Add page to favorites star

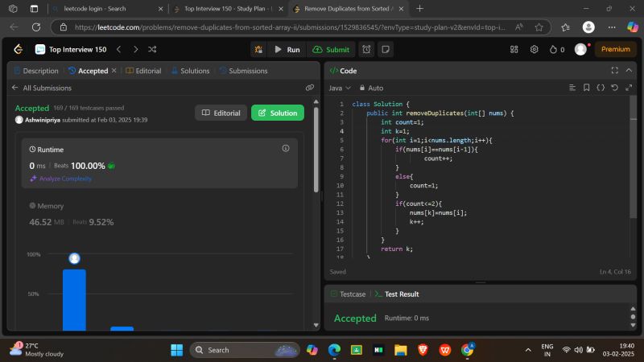coord(539,27)
